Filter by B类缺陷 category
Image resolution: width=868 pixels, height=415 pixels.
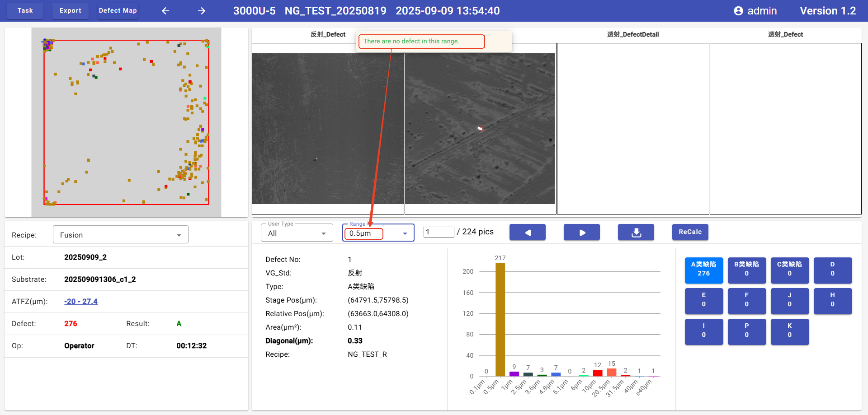[746, 269]
